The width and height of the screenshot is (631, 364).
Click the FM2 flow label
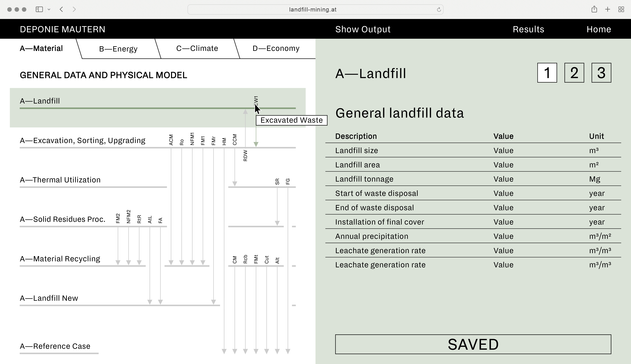(x=118, y=218)
